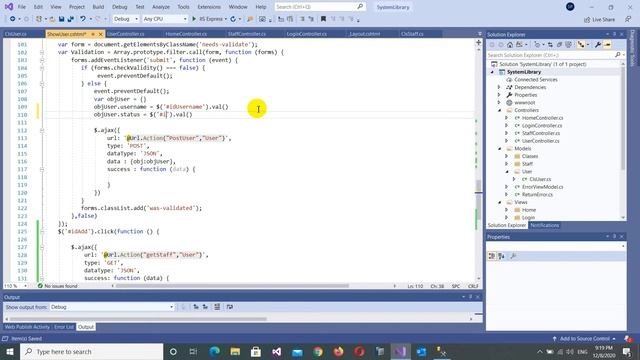
Task: Open the Build menu
Action: coord(98,7)
